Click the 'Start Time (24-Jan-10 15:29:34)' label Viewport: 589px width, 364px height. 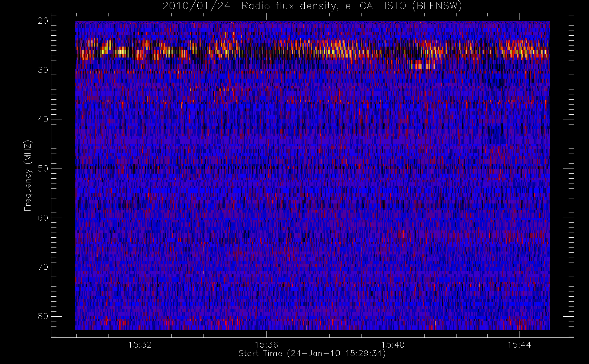coord(312,353)
